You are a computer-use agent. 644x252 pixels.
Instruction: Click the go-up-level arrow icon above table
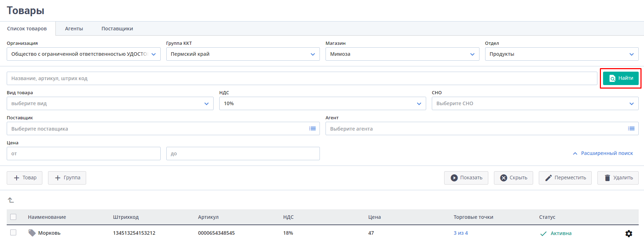[x=11, y=200]
